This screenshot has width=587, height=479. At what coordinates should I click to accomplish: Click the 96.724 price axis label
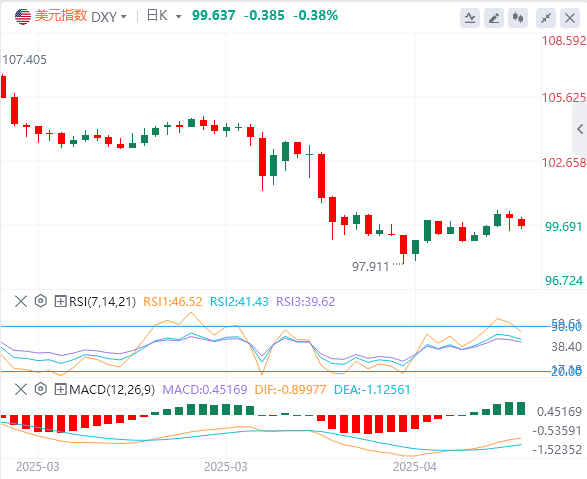564,281
